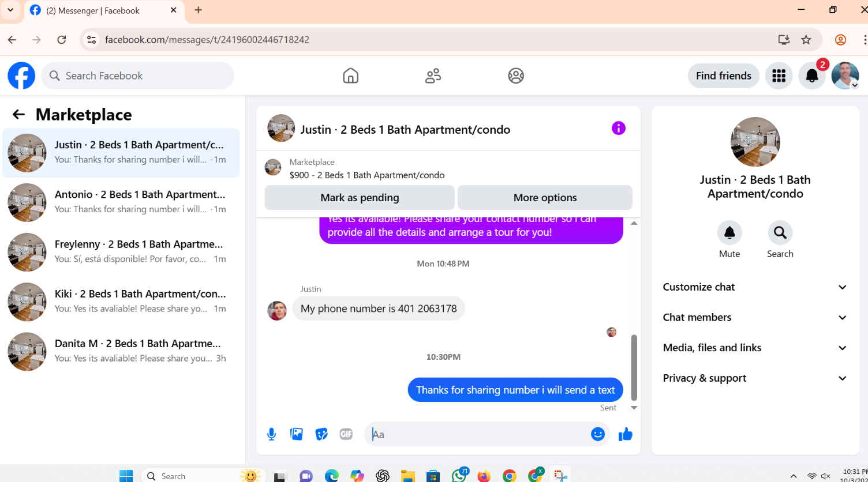Expand Customize chat section

(x=755, y=287)
